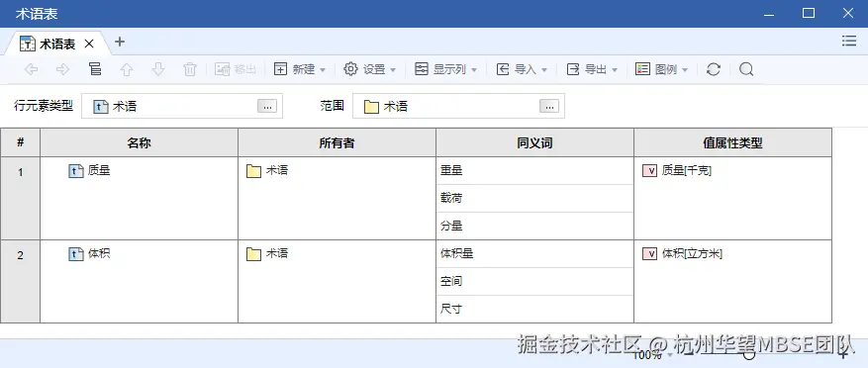Viewport: 868px width, 368px height.
Task: Click the 同义词 column header
Action: tap(534, 142)
